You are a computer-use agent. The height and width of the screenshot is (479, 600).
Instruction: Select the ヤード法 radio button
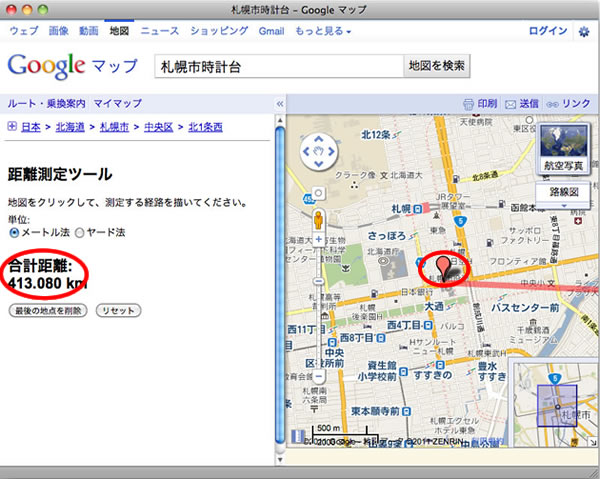(x=79, y=233)
